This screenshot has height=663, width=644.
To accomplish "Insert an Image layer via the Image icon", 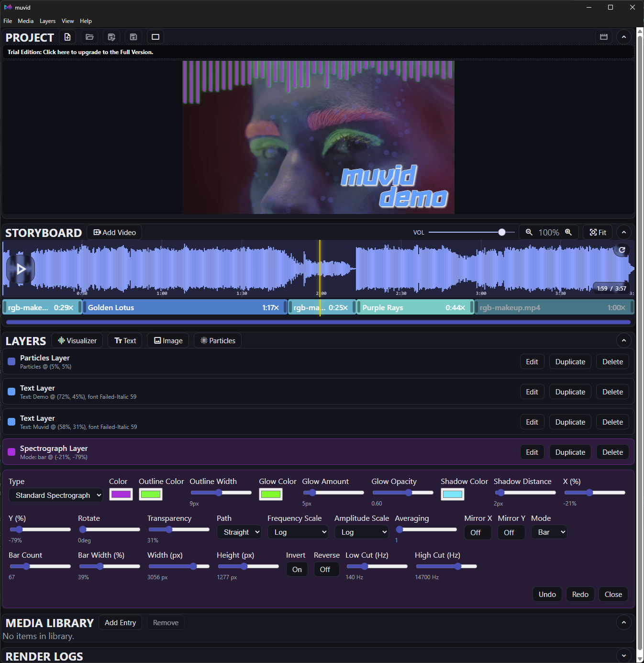I will coord(167,340).
